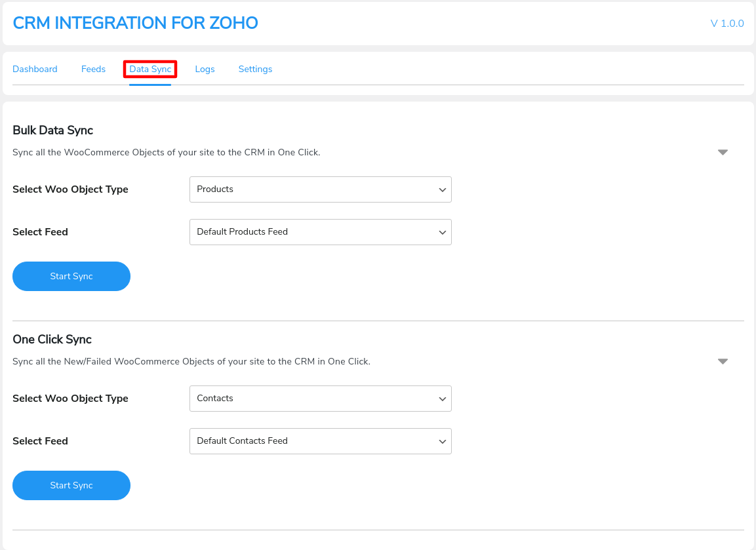
Task: Open the Default Products Feed dropdown
Action: pos(320,231)
